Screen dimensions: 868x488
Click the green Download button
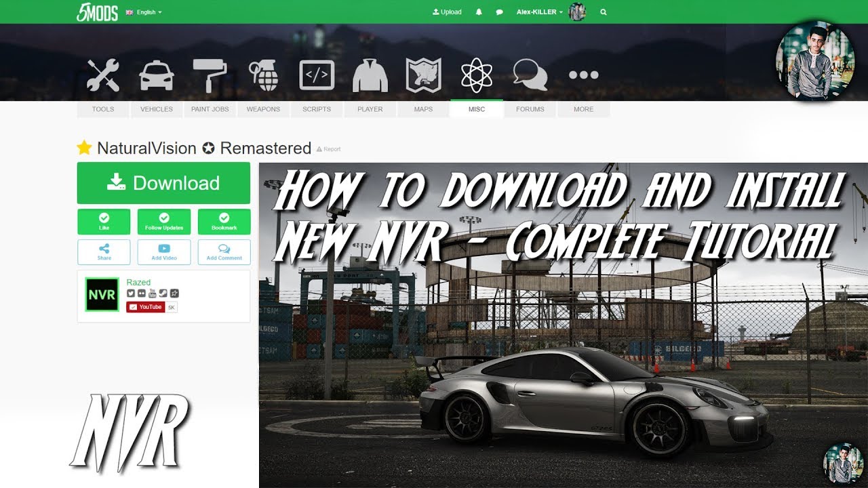coord(163,183)
